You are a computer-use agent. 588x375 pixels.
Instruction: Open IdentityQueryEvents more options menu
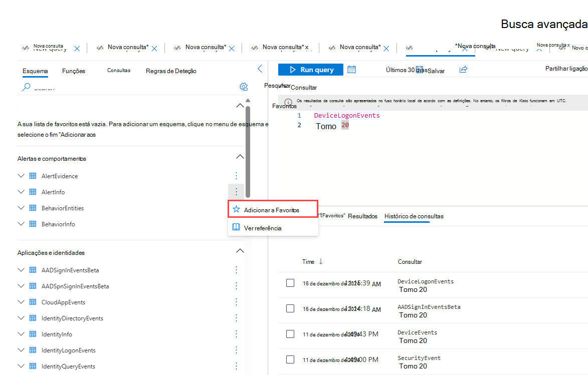click(236, 366)
